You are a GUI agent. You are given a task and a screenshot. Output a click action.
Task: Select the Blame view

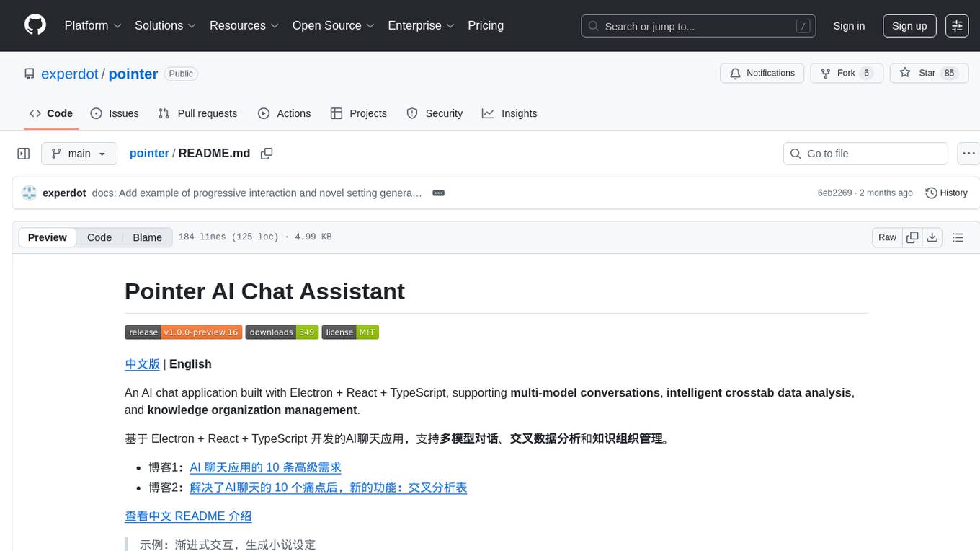[x=147, y=237]
